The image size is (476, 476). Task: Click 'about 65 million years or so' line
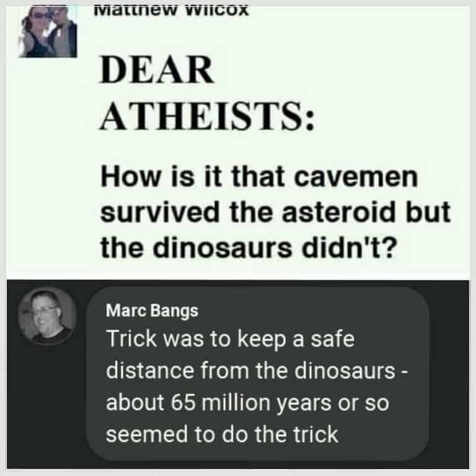click(x=247, y=402)
